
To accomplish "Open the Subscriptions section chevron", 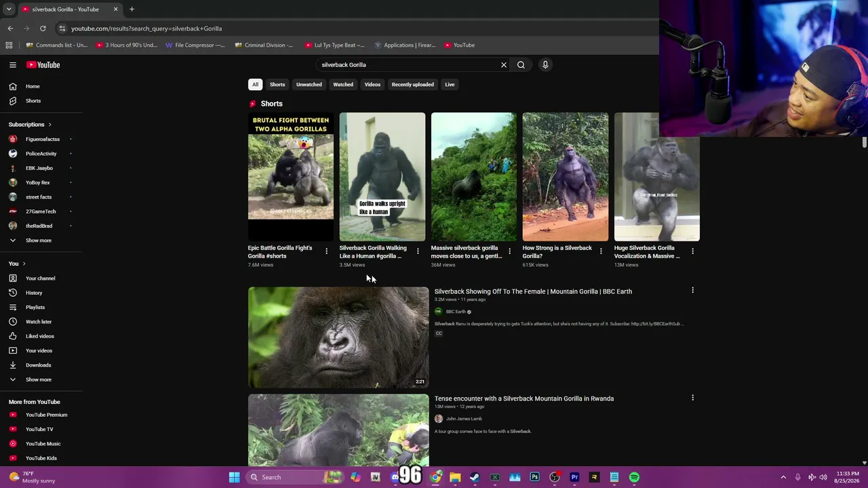I will pyautogui.click(x=50, y=125).
